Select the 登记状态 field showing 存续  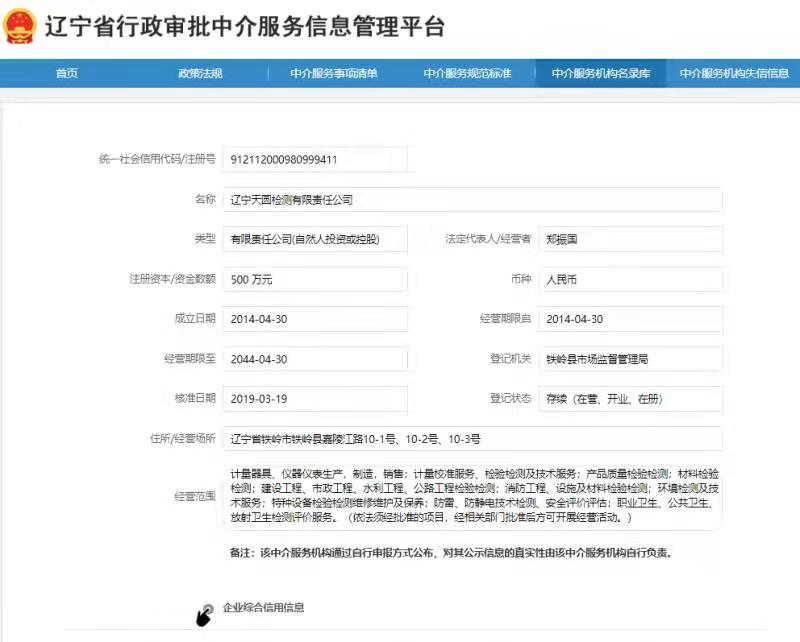629,398
